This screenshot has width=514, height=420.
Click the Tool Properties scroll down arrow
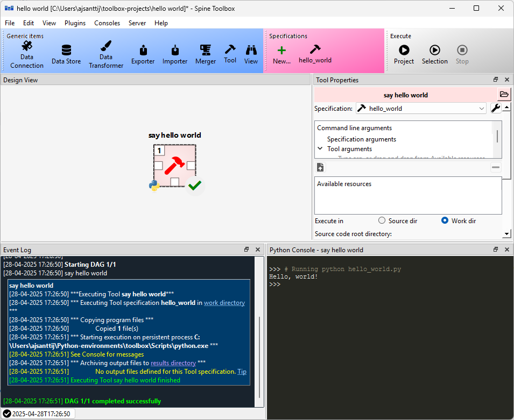[507, 233]
